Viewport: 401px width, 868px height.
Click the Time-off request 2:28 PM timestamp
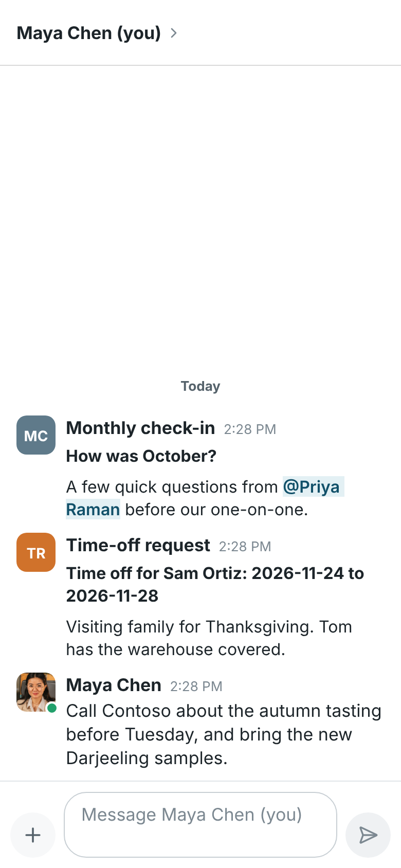point(245,547)
